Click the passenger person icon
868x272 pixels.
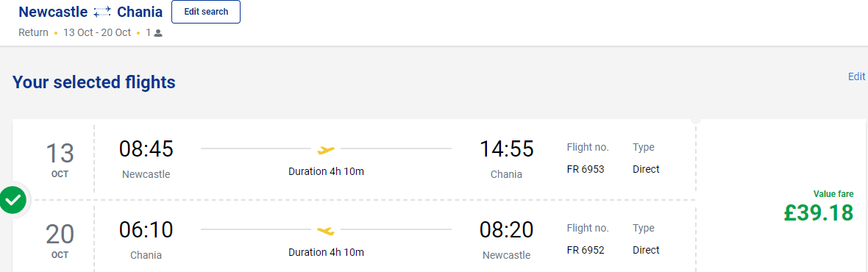tap(158, 33)
